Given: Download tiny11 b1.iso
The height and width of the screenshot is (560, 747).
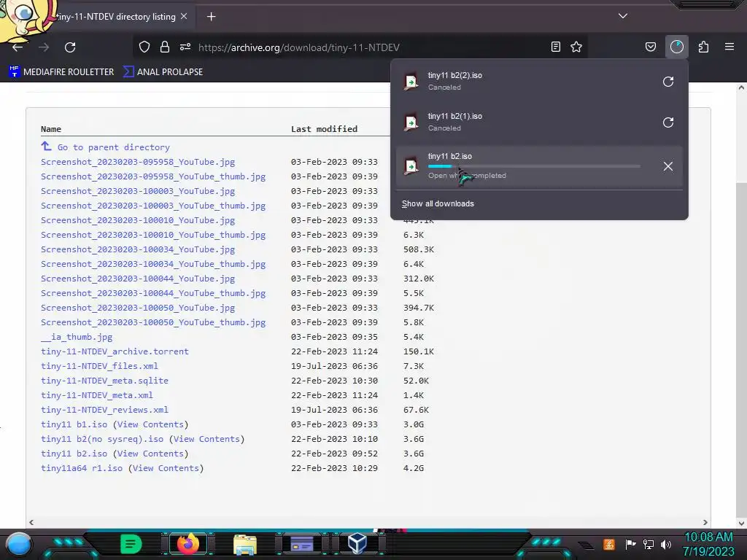Looking at the screenshot, I should [x=74, y=424].
